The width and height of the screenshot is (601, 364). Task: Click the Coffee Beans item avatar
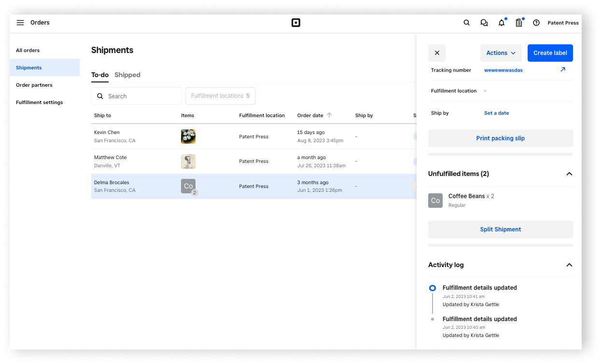tap(435, 201)
